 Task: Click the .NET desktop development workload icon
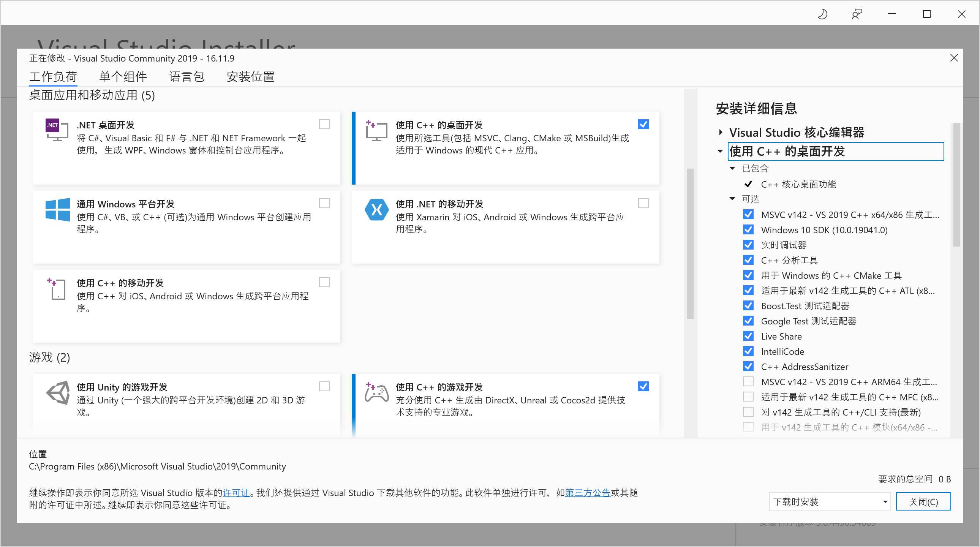tap(57, 130)
